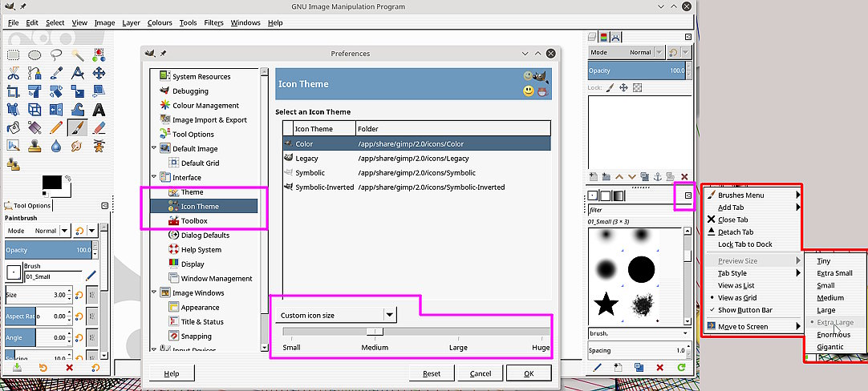Choose the Measure compass tool
This screenshot has height=391, width=868.
pos(78,73)
